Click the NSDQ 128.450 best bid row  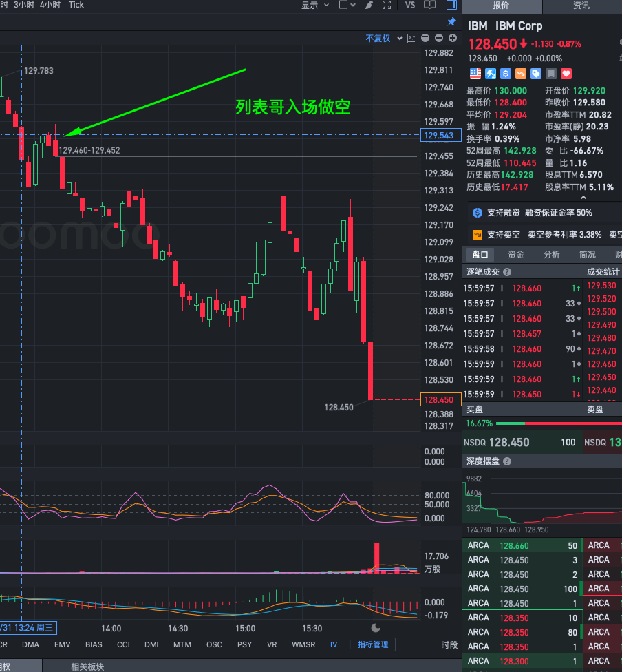coord(522,442)
